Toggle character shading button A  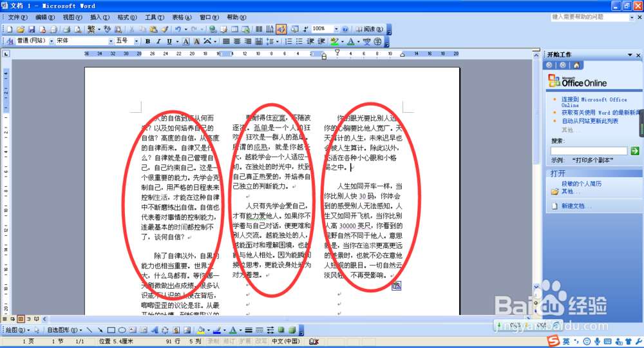[x=196, y=41]
